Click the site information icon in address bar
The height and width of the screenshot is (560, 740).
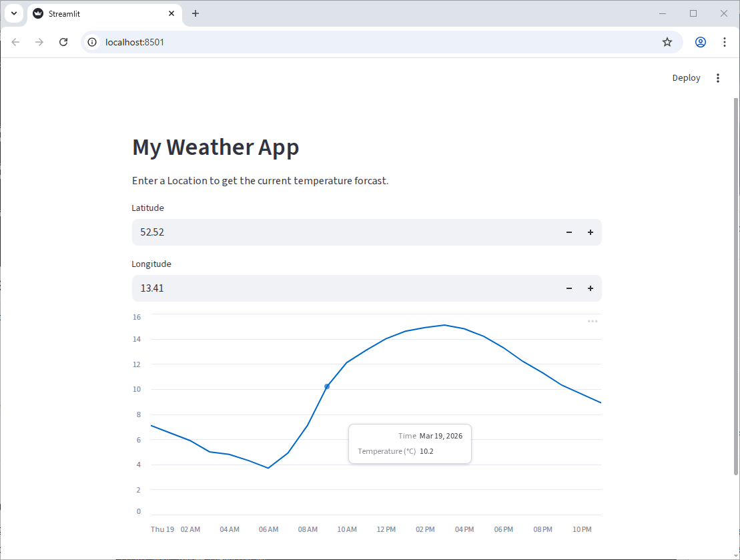pyautogui.click(x=91, y=41)
